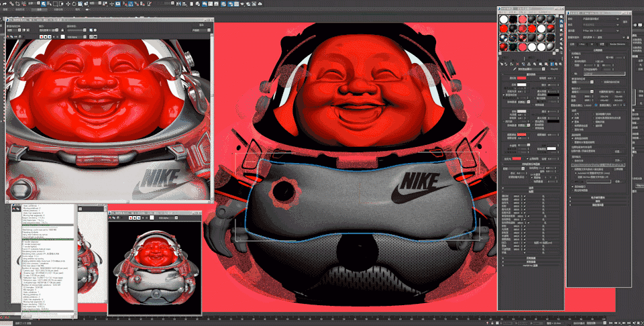Open the 自定义 output size dropdown

pos(582,91)
